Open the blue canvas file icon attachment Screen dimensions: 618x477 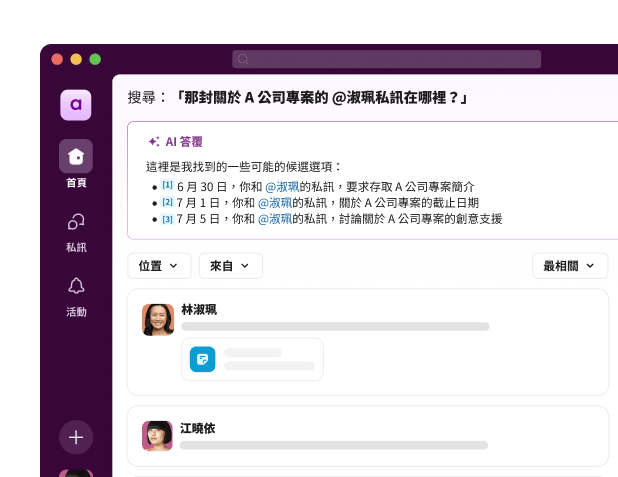click(203, 359)
